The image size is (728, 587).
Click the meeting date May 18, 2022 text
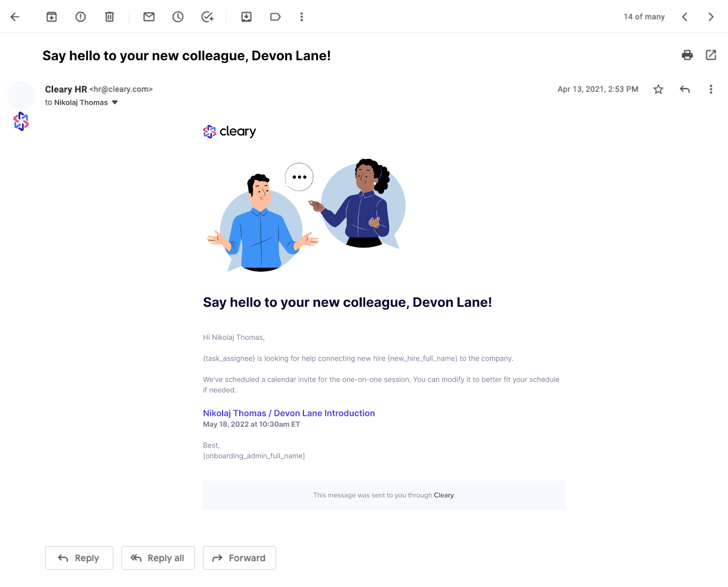pos(252,424)
